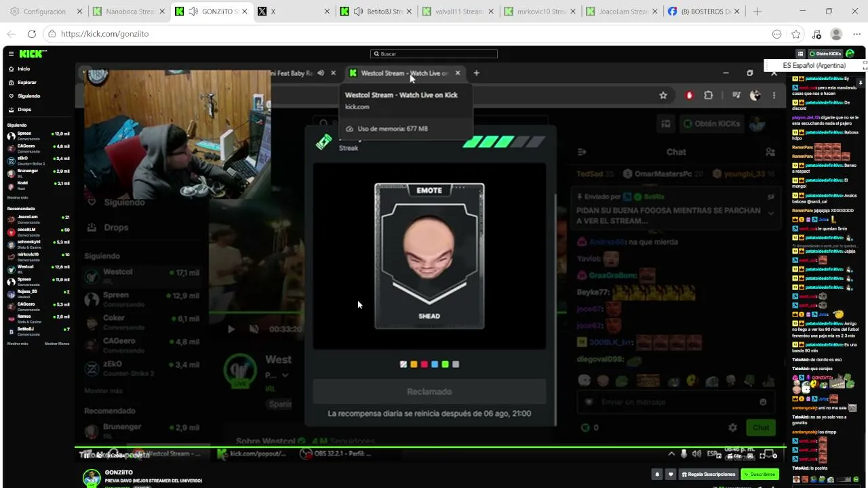Click the green KICK logo
Screen dimensions: 868x488
click(x=33, y=54)
